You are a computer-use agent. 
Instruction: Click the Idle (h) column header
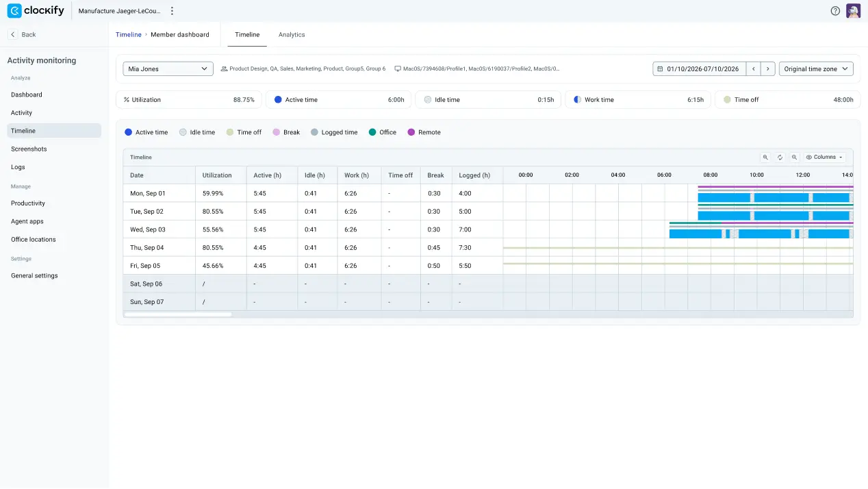click(x=318, y=175)
